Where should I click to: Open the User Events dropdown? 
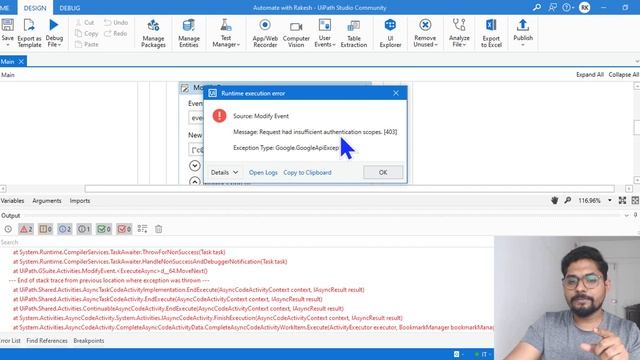pos(325,33)
